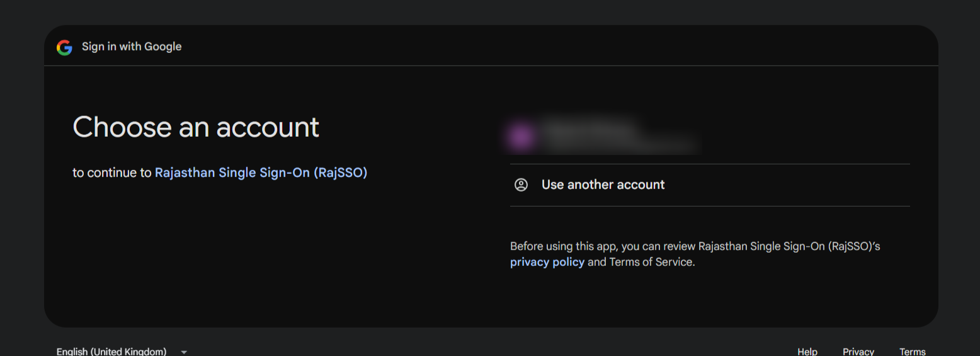Choose "Use another account" option
The height and width of the screenshot is (356, 980).
click(603, 185)
